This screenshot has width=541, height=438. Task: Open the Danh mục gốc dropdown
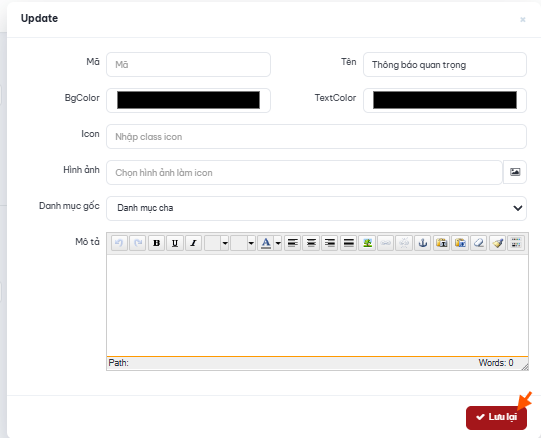(x=316, y=208)
